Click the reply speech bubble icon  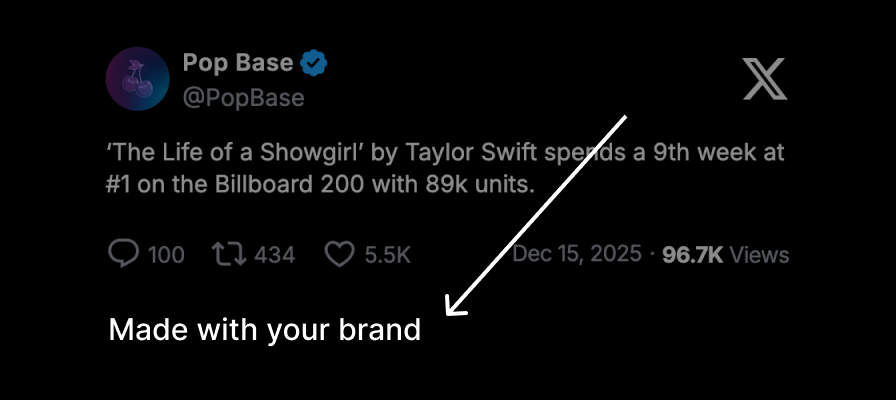point(123,255)
